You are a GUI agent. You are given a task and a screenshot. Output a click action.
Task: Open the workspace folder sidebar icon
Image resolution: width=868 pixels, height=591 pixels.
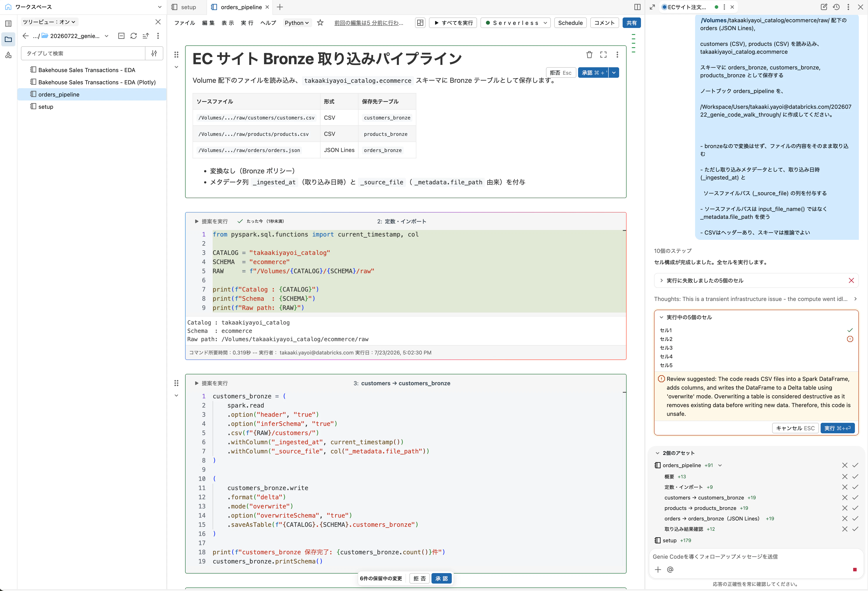[8, 39]
